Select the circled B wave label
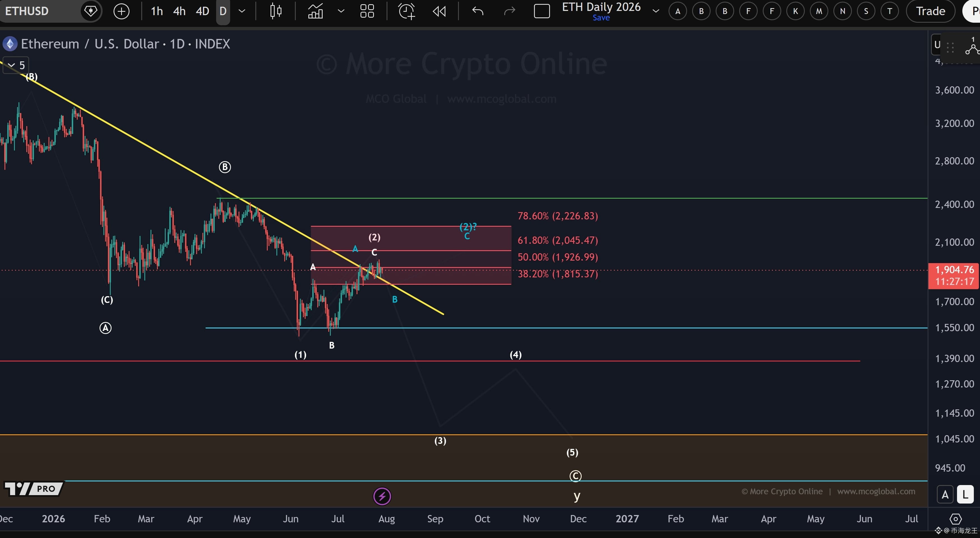This screenshot has height=538, width=980. (x=225, y=167)
